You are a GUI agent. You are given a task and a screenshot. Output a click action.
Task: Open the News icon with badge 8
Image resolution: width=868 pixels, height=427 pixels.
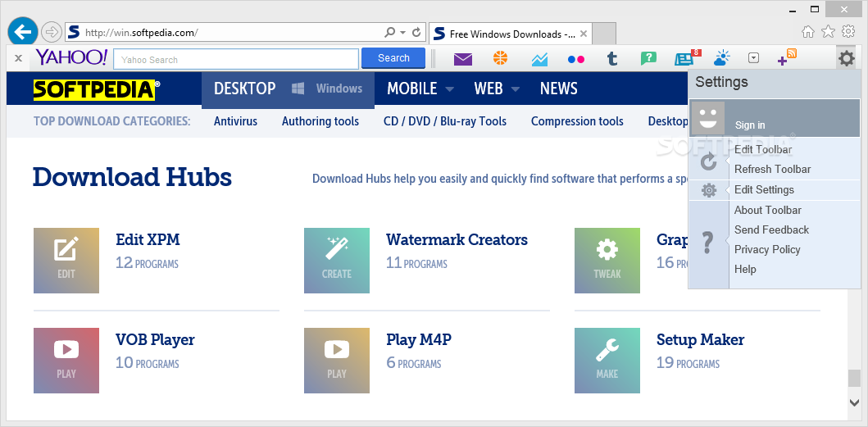(x=687, y=57)
